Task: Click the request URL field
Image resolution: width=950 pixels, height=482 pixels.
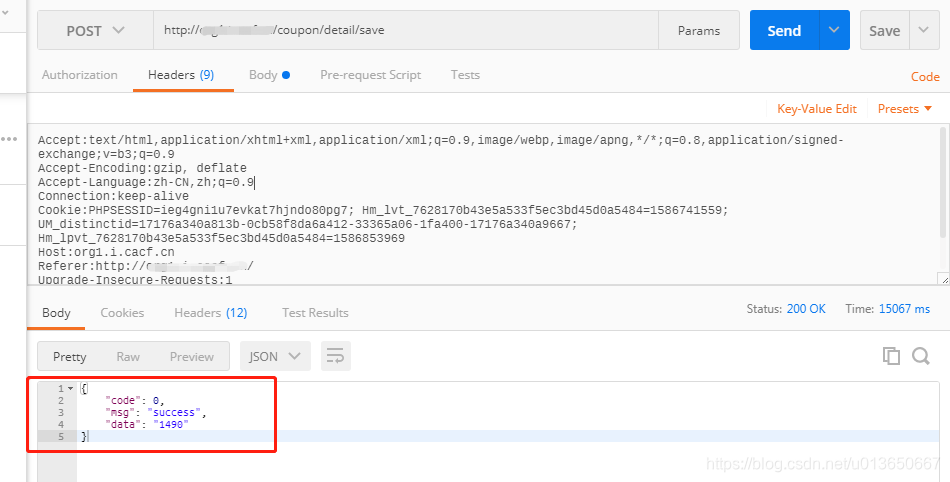Action: pyautogui.click(x=405, y=30)
